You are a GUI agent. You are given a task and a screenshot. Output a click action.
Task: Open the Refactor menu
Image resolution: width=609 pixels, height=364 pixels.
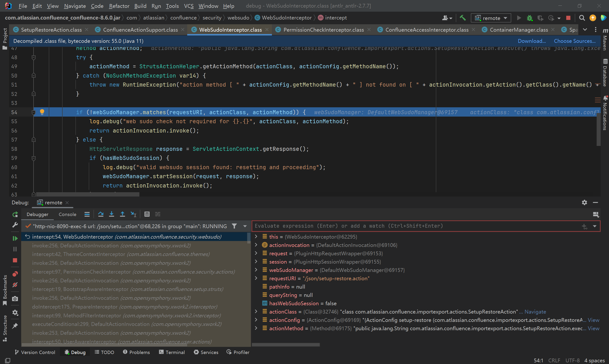pos(119,6)
